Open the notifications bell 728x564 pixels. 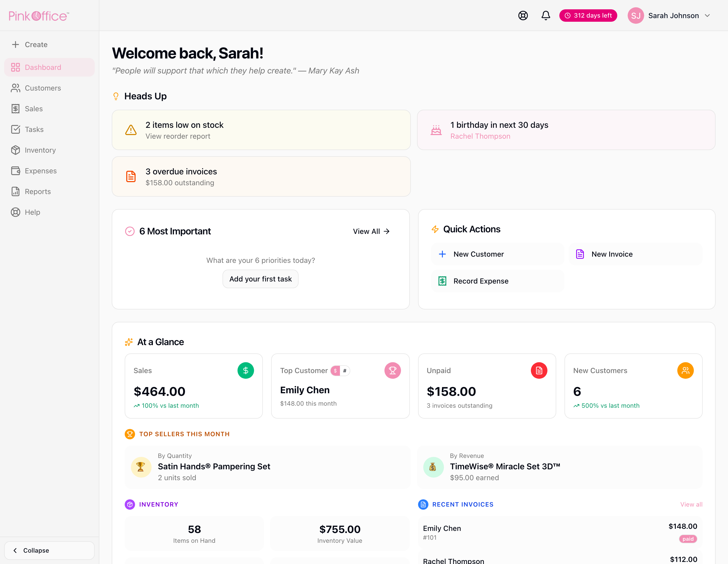(546, 16)
